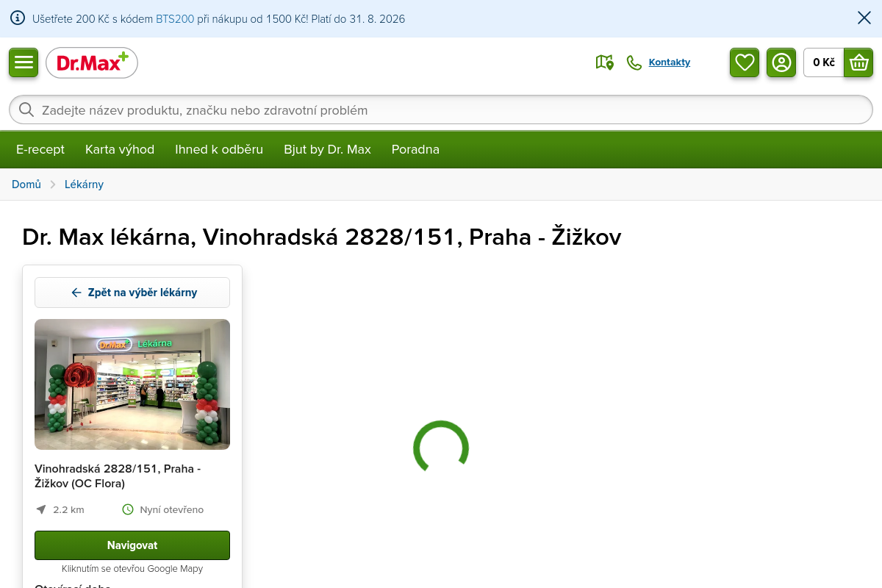Image resolution: width=882 pixels, height=588 pixels.
Task: Open the favorites heart icon
Action: [745, 62]
